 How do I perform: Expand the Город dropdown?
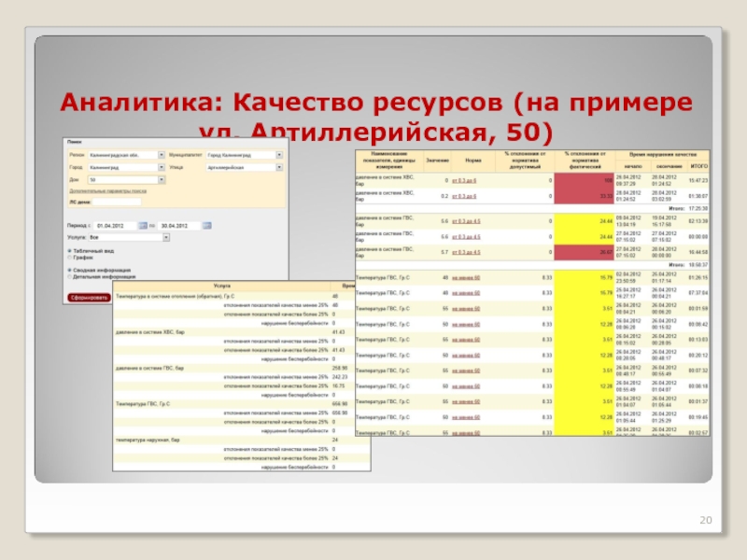click(x=161, y=167)
